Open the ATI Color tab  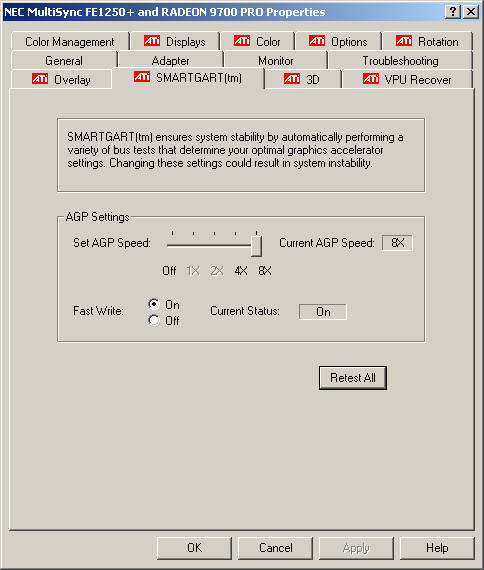click(257, 42)
